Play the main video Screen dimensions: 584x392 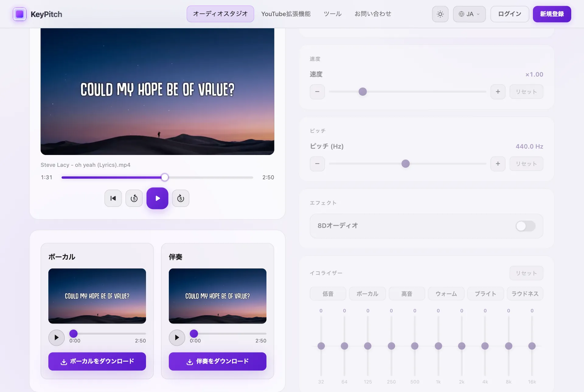tap(157, 198)
